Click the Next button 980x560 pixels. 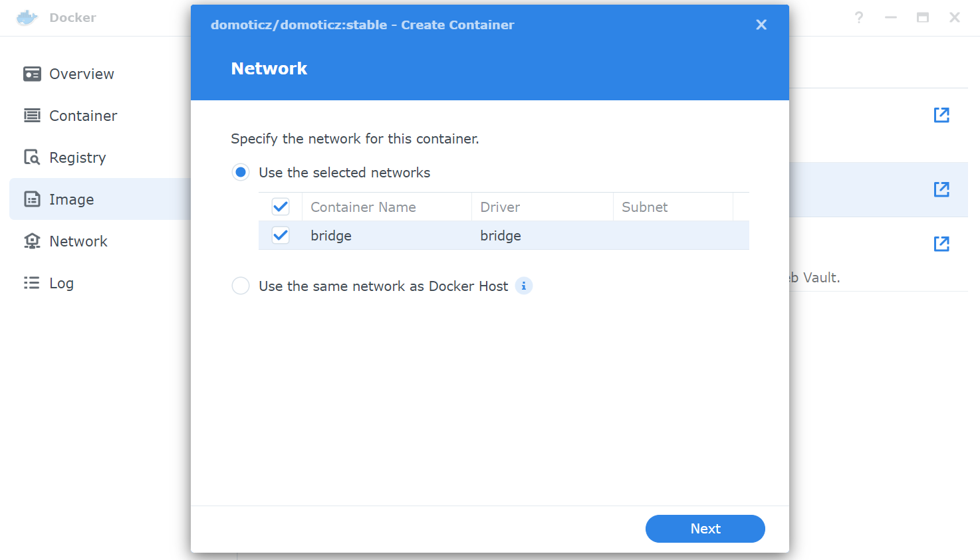[705, 529]
